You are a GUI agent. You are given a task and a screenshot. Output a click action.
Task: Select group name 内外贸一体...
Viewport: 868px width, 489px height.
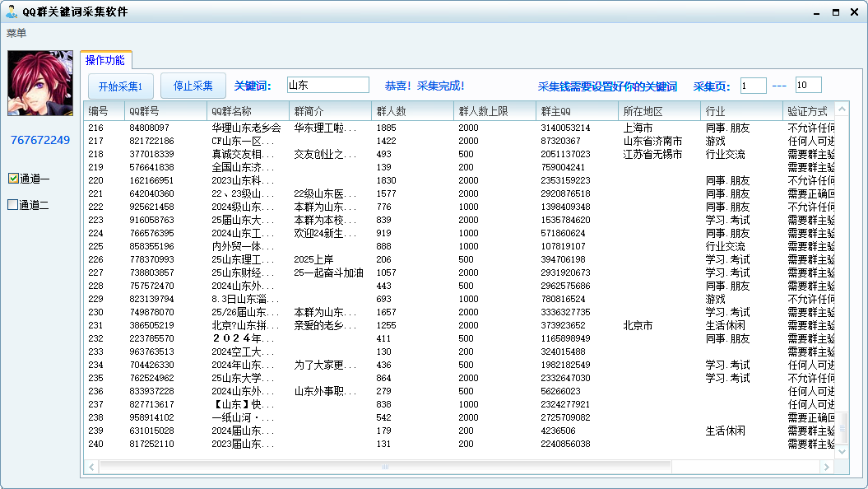243,246
